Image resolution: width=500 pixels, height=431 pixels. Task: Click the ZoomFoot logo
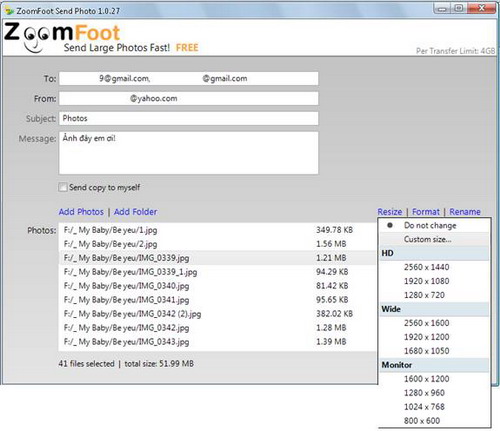(x=62, y=37)
